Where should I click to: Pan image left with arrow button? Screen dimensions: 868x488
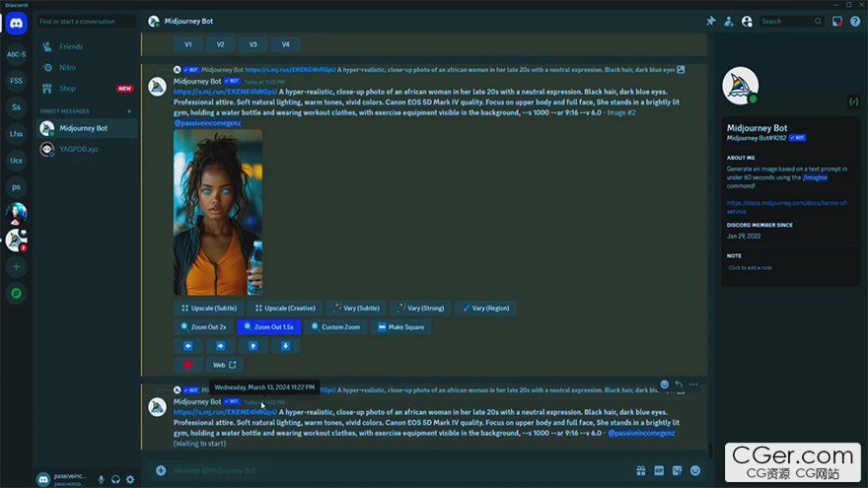[188, 346]
